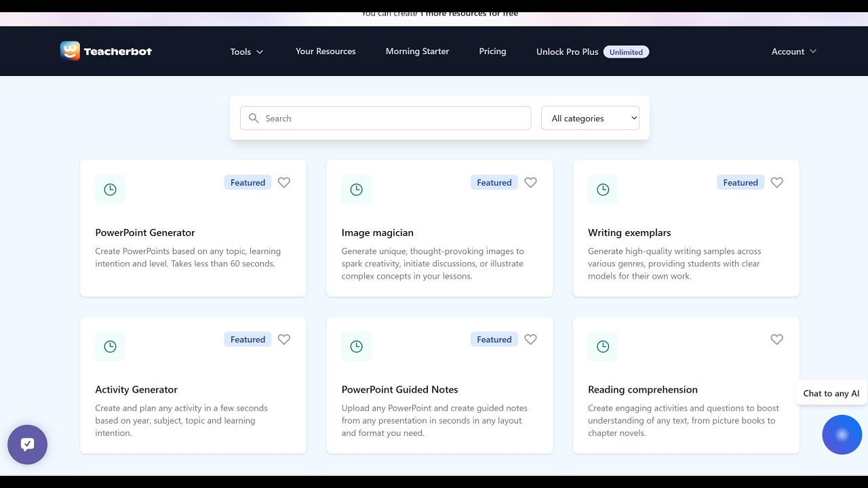The height and width of the screenshot is (488, 868).
Task: Open the Pricing page
Action: coord(492,52)
